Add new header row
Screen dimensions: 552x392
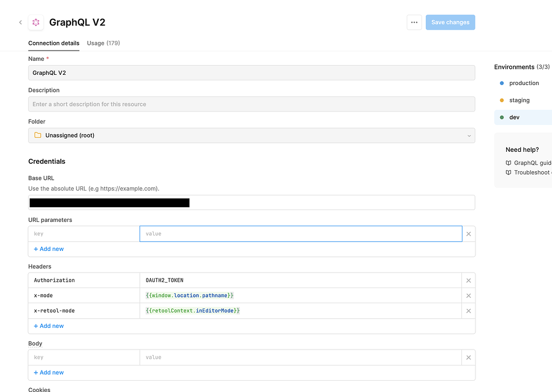(49, 326)
